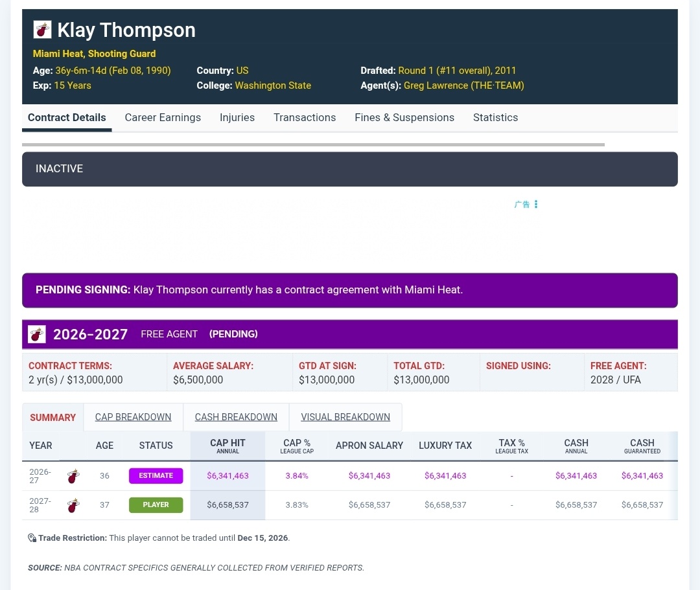Viewport: 700px width, 590px height.
Task: Select the SUMMARY breakdown tab
Action: tap(52, 418)
